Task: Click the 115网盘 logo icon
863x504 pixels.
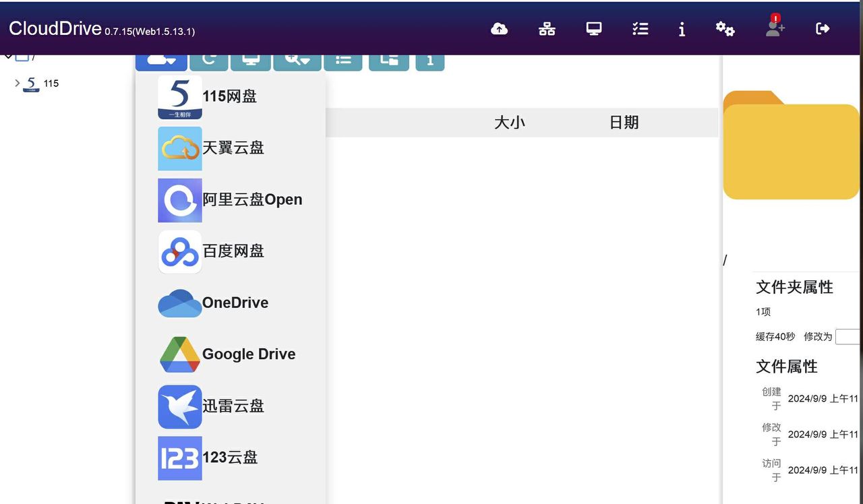Action: [180, 97]
